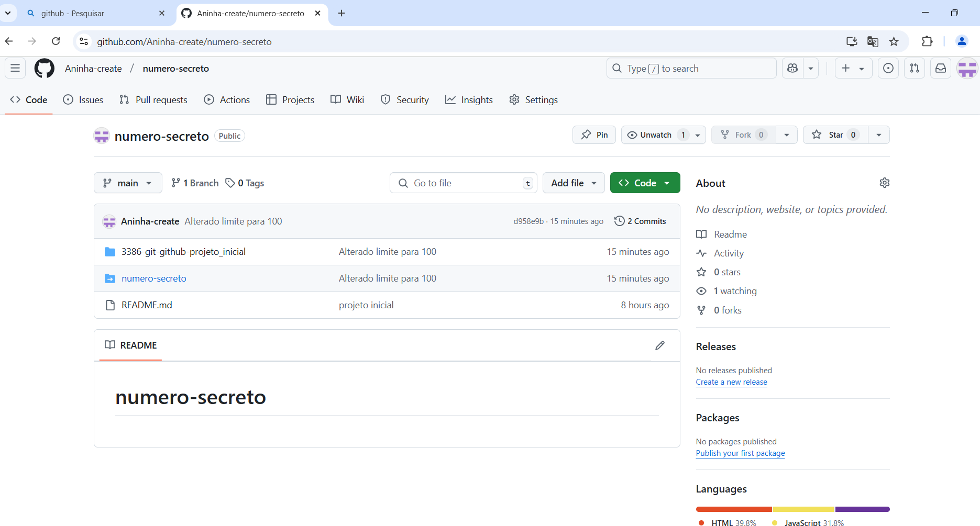Open the main branch selector

point(128,183)
